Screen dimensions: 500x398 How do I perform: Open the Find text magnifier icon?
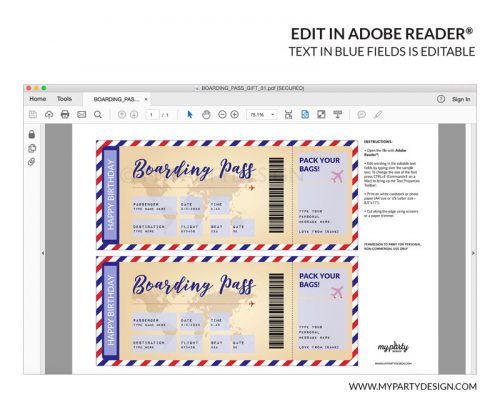98,115
